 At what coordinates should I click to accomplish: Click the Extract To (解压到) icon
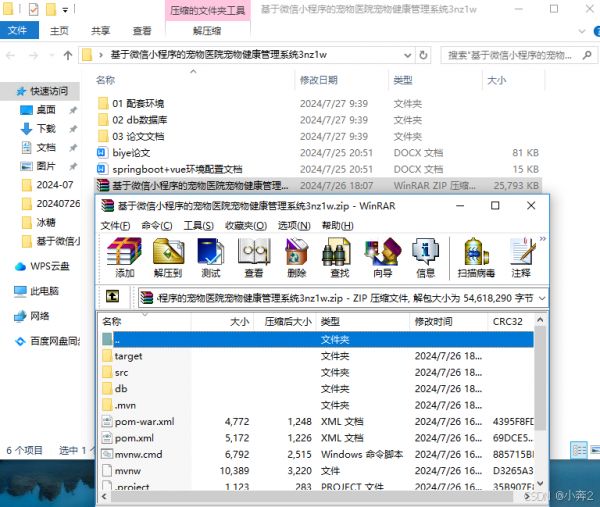click(x=167, y=257)
